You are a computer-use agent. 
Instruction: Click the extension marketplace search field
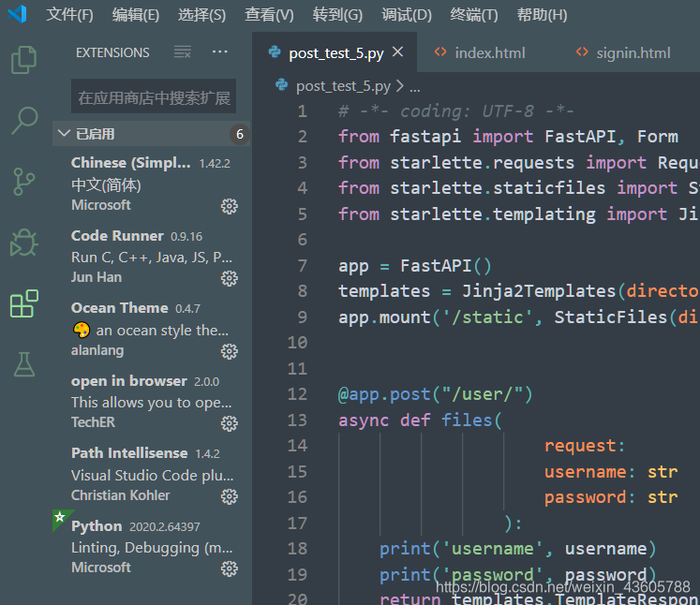click(x=154, y=96)
